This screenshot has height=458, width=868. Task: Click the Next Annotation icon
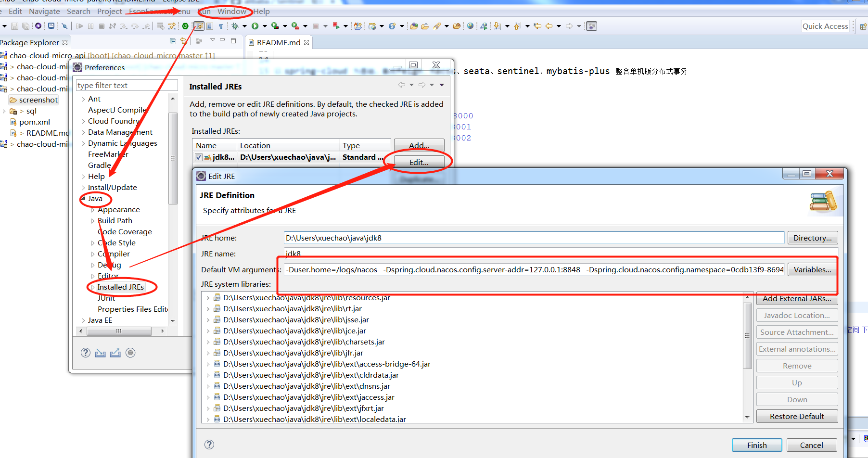click(497, 26)
